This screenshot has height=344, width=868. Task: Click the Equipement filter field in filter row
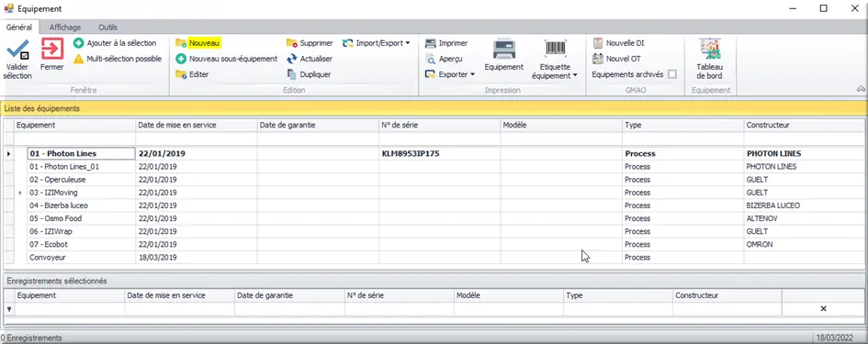tap(74, 139)
